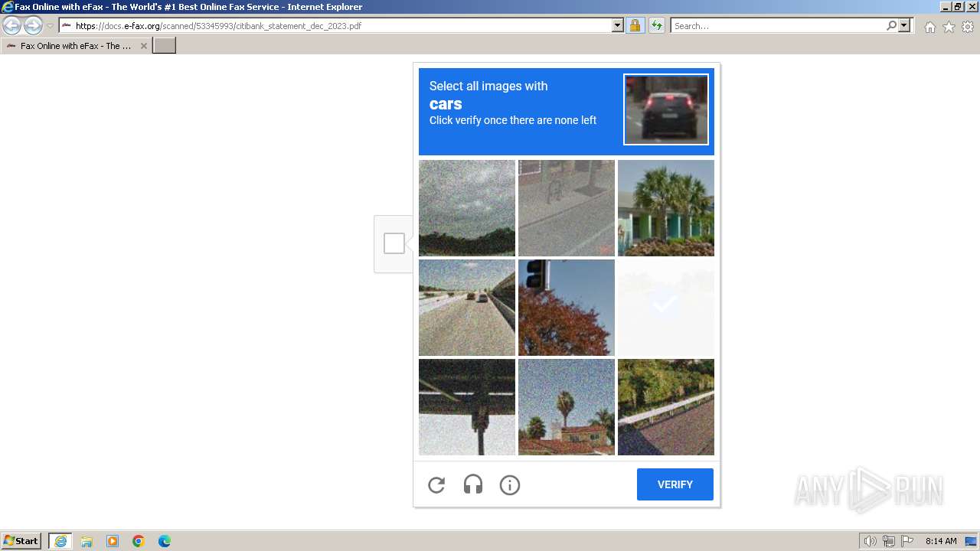Click the magnifier search icon
The width and height of the screenshot is (980, 551).
click(x=891, y=25)
